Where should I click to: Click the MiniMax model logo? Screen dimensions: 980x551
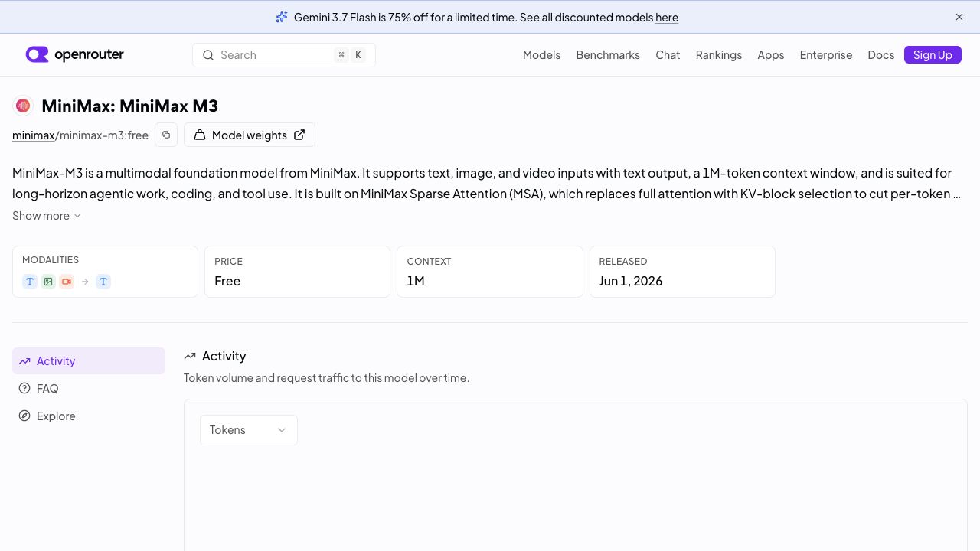[23, 106]
